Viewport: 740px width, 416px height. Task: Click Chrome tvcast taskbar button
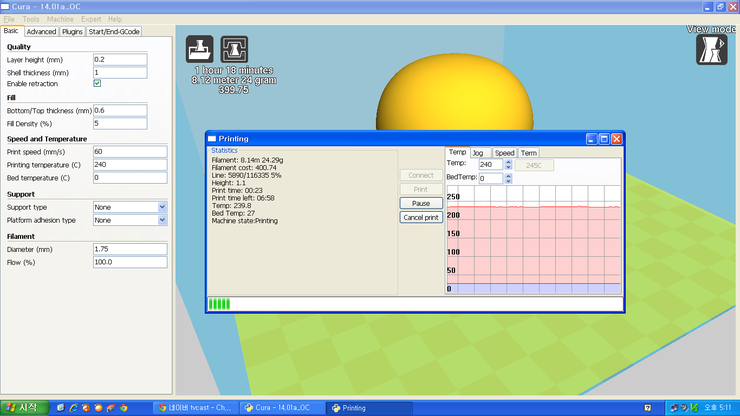click(x=196, y=408)
